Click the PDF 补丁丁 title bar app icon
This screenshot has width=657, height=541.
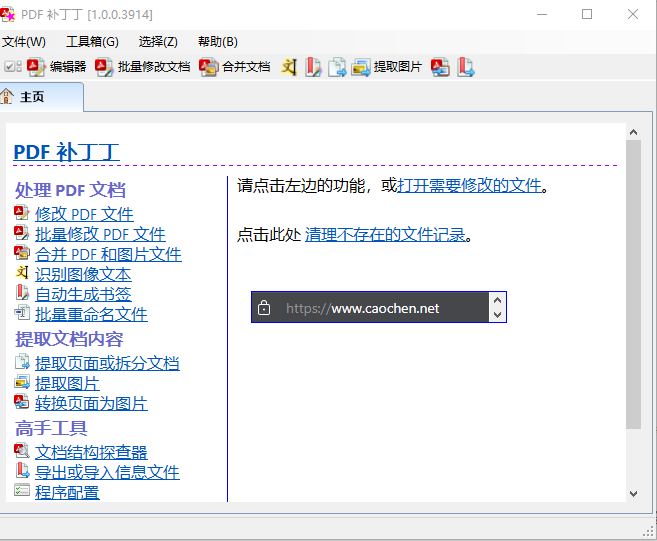coord(8,14)
